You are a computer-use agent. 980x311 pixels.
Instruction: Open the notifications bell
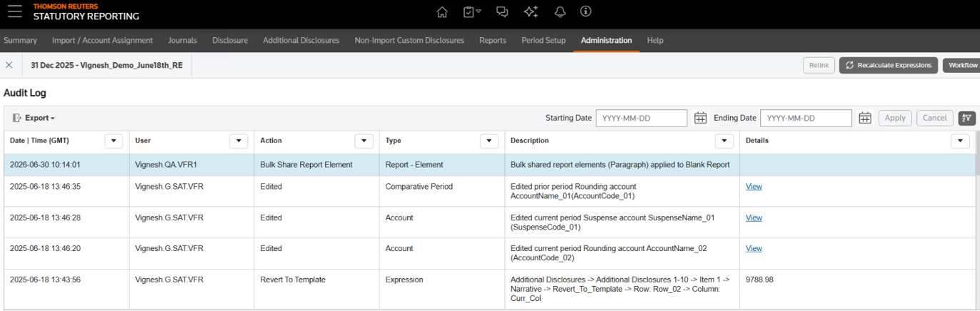(x=560, y=12)
